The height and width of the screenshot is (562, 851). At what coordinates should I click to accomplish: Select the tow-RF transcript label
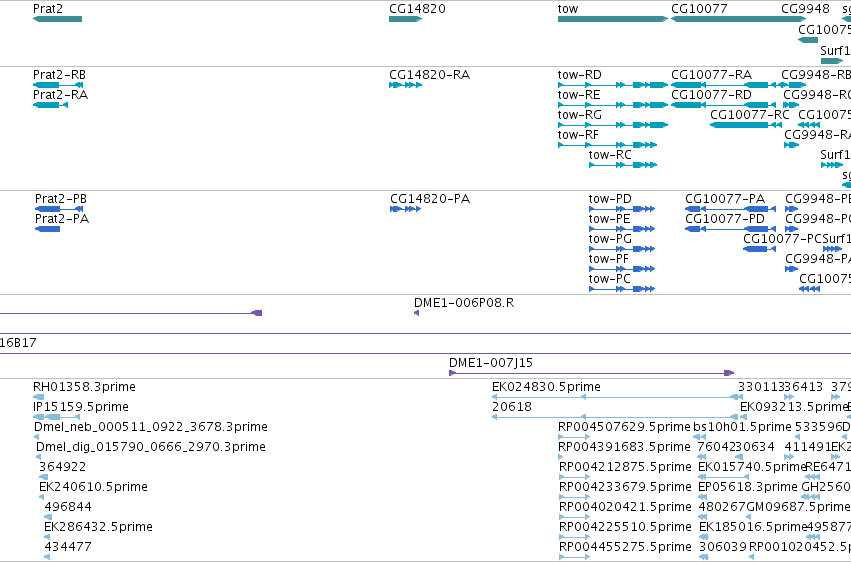coord(579,135)
